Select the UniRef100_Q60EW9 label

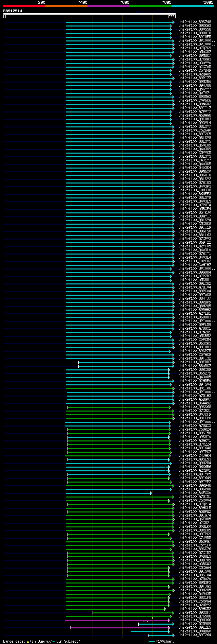[195, 145]
